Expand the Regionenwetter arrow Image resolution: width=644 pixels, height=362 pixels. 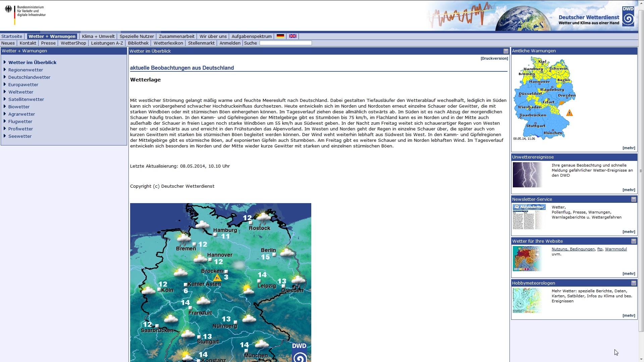[5, 70]
